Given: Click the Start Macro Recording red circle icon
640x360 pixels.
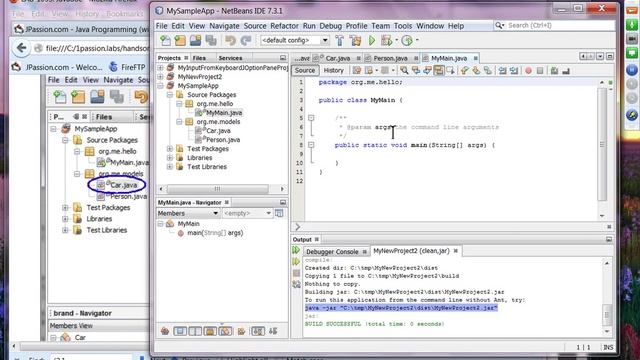Looking at the screenshot, I should click(529, 71).
